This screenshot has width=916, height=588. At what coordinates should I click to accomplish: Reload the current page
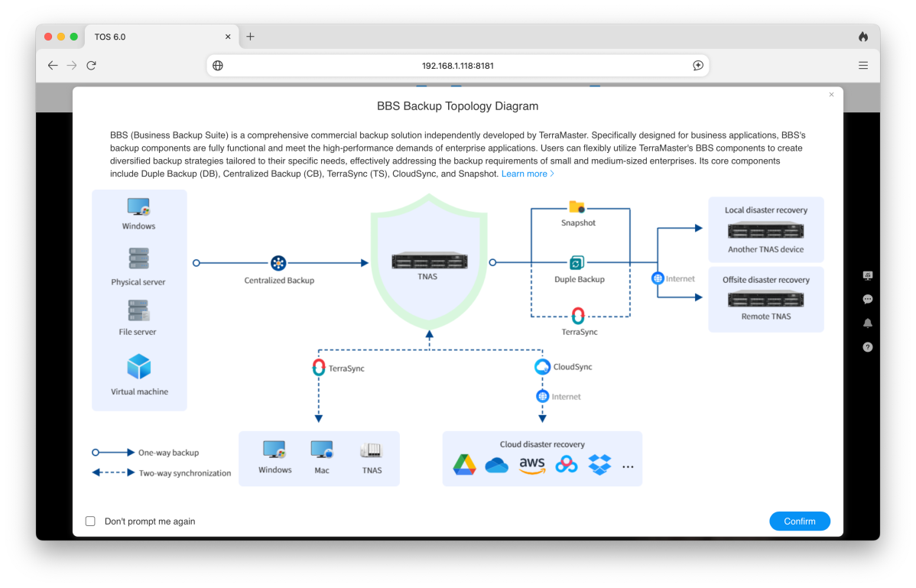click(91, 66)
